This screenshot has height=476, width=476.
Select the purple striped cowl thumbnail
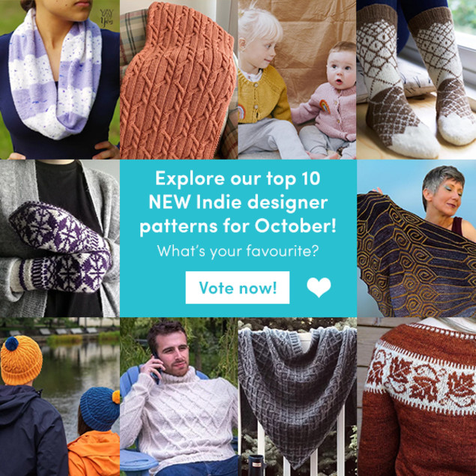pyautogui.click(x=60, y=79)
